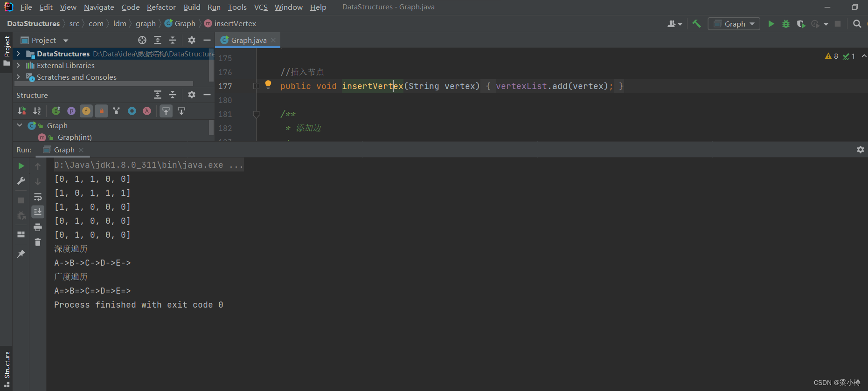Toggle Show non-public members lock icon

click(101, 111)
